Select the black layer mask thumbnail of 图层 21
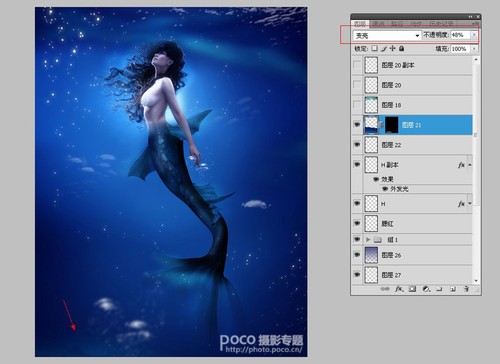 click(x=392, y=125)
